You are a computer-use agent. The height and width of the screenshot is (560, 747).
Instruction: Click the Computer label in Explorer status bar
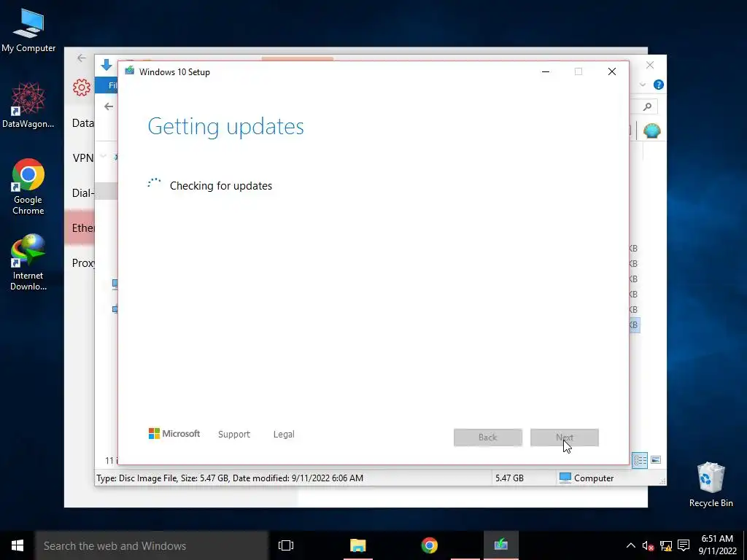coord(594,478)
